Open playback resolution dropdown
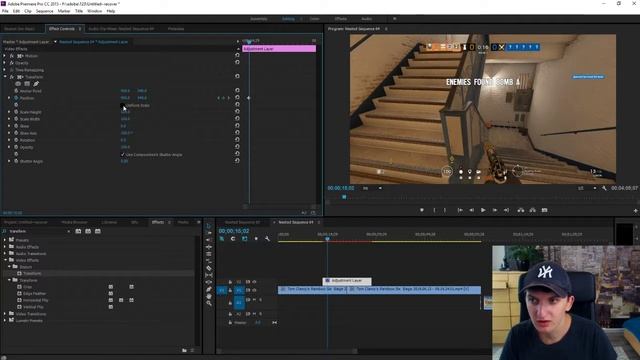Image resolution: width=640 pixels, height=360 pixels. (587, 188)
